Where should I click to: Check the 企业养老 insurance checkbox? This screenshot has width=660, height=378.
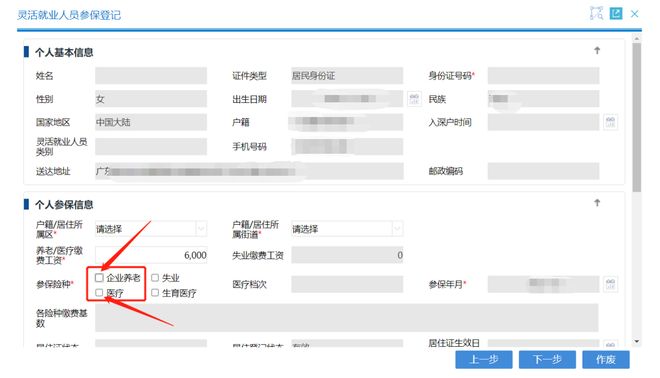click(x=99, y=277)
